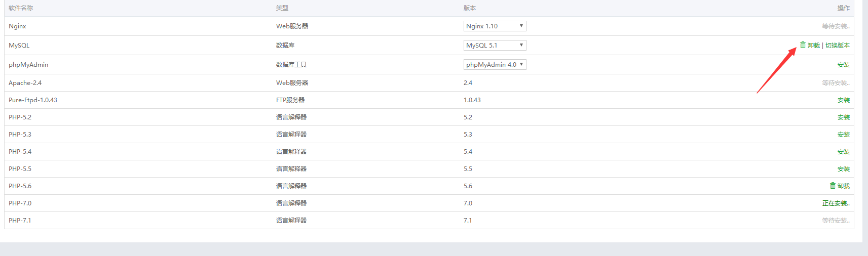Click 切换版本 link for MySQL
This screenshot has width=868, height=256.
(838, 46)
